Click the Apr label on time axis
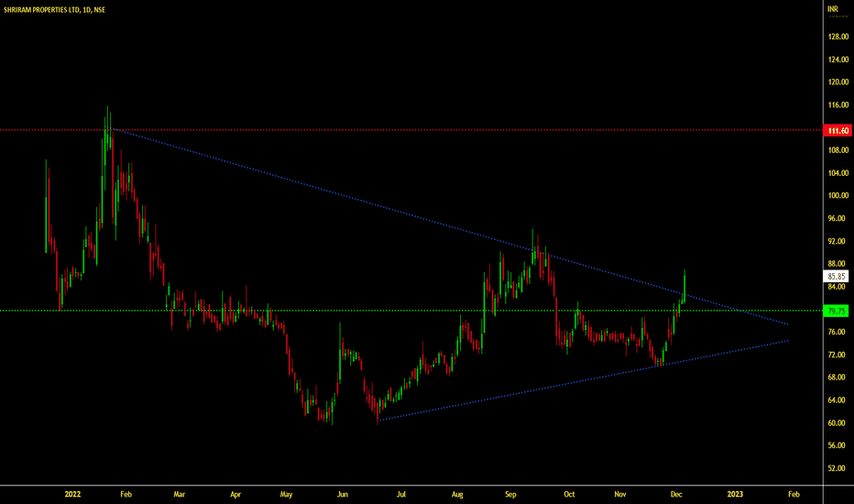The width and height of the screenshot is (854, 504). pyautogui.click(x=235, y=494)
